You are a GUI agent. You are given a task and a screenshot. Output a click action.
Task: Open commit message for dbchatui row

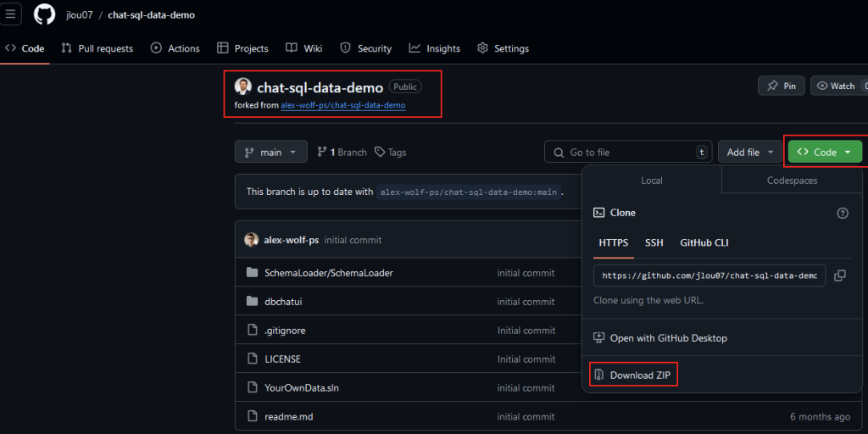pos(526,302)
